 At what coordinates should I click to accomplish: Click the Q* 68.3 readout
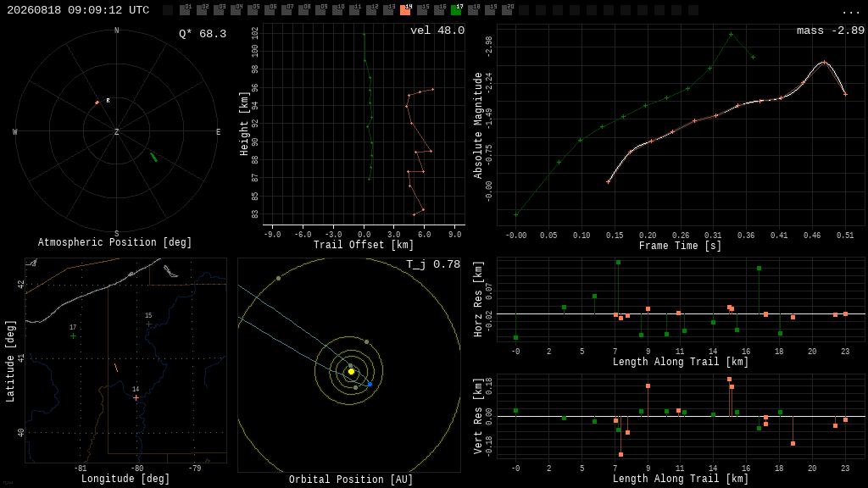click(203, 34)
